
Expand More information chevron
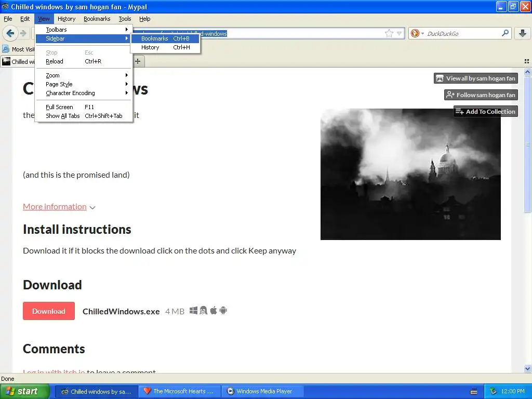[92, 207]
